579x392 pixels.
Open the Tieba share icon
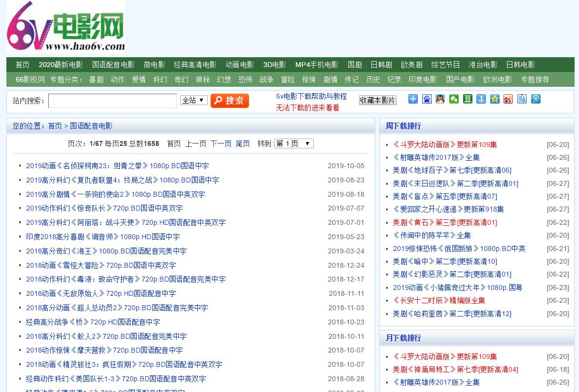pyautogui.click(x=522, y=99)
